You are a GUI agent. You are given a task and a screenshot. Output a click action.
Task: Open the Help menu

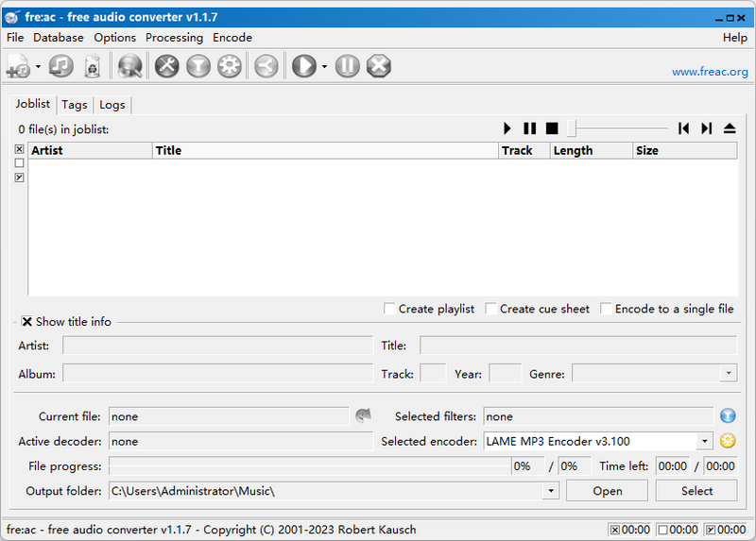[735, 38]
